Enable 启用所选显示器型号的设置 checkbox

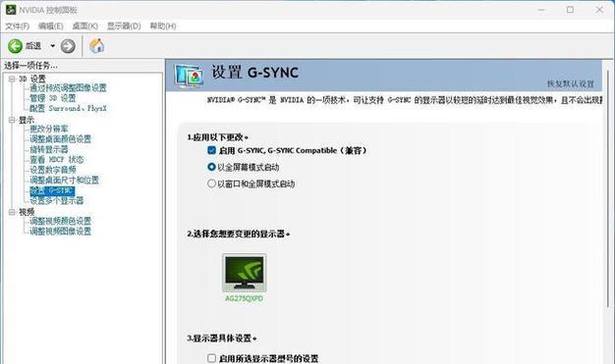coord(212,358)
